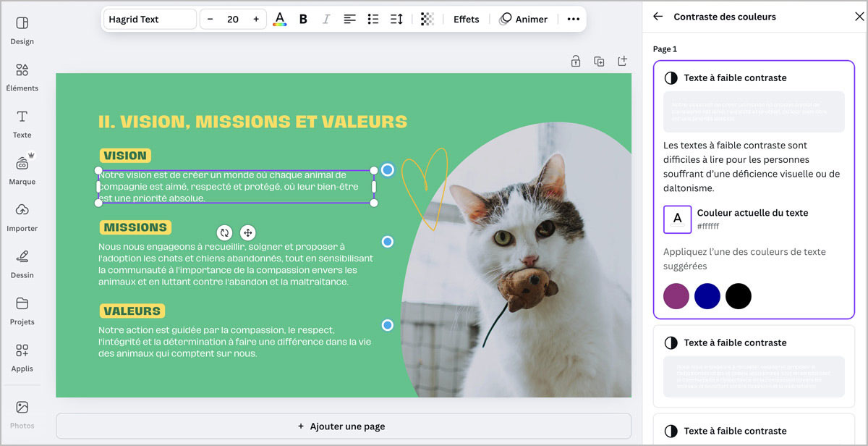The height and width of the screenshot is (446, 868).
Task: Select the third Texte à faible contraste card
Action: pos(754,429)
